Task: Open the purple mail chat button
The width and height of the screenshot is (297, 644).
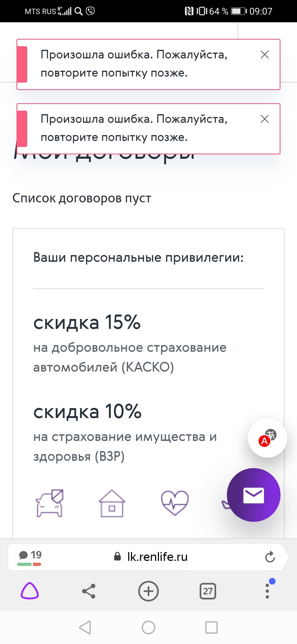Action: [254, 495]
